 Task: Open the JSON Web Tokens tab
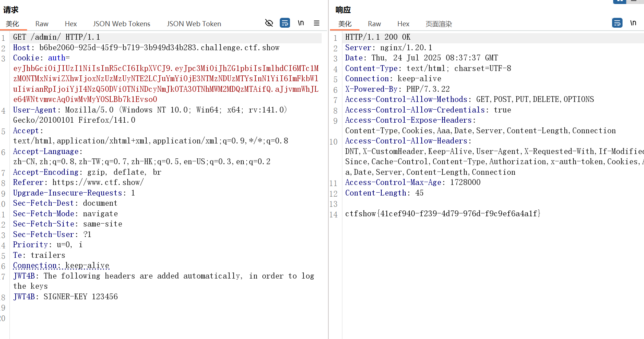(x=122, y=24)
